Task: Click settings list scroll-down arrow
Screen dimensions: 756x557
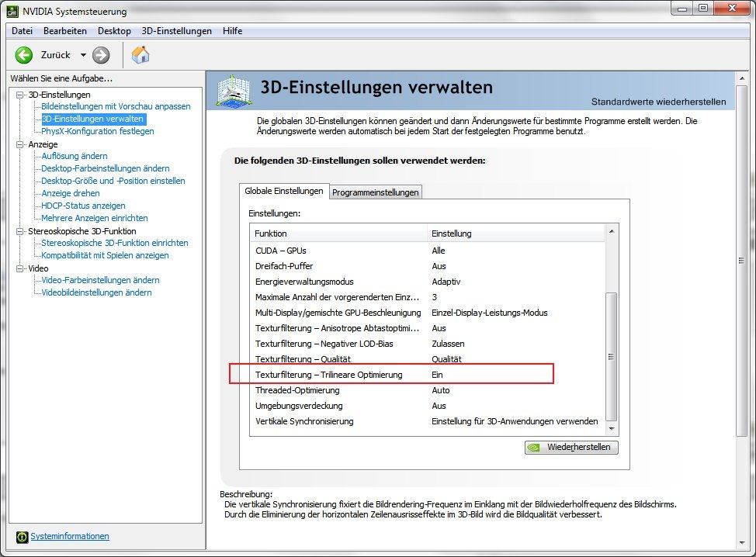Action: [612, 429]
